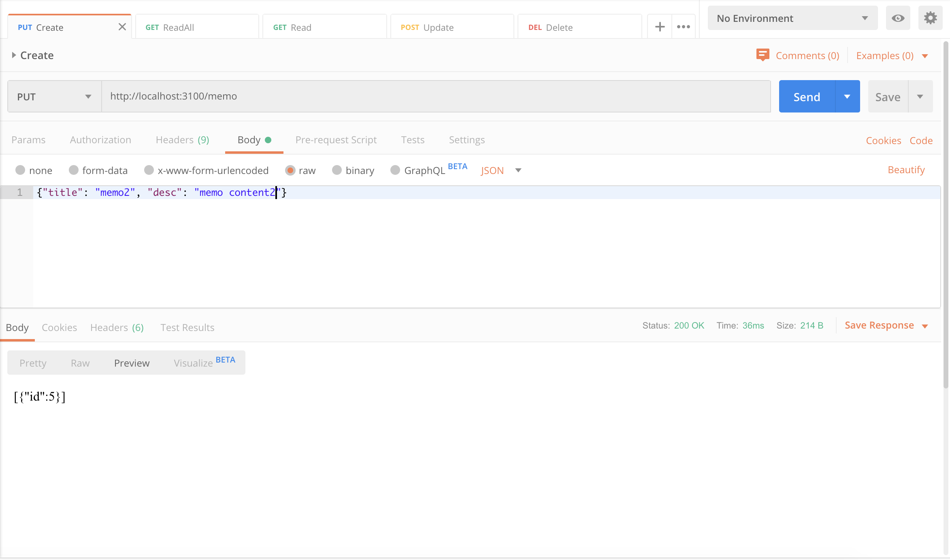
Task: Switch to the GET ReadAll tab
Action: [x=197, y=27]
